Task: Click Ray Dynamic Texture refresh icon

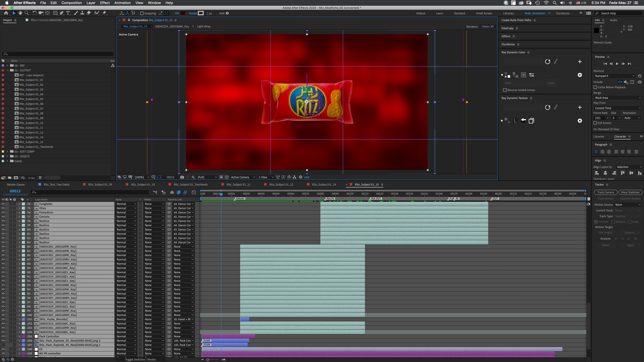Action: click(548, 107)
